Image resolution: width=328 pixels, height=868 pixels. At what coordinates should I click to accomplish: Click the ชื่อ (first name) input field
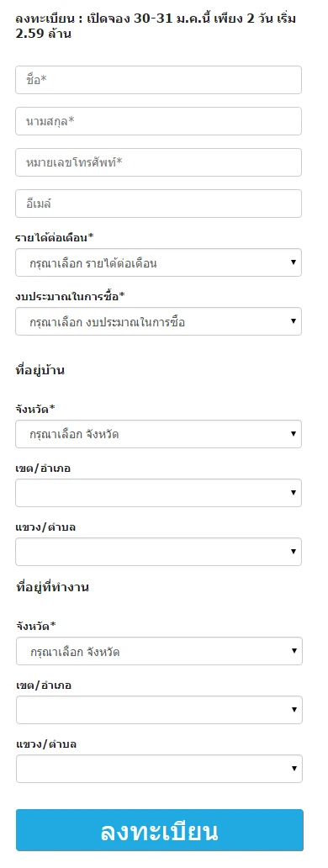pyautogui.click(x=158, y=80)
